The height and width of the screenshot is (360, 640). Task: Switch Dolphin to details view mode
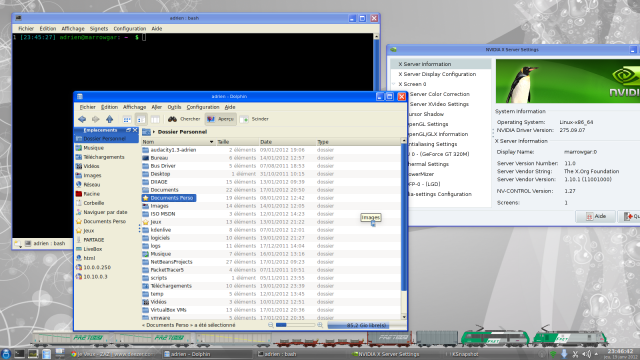[x=141, y=120]
